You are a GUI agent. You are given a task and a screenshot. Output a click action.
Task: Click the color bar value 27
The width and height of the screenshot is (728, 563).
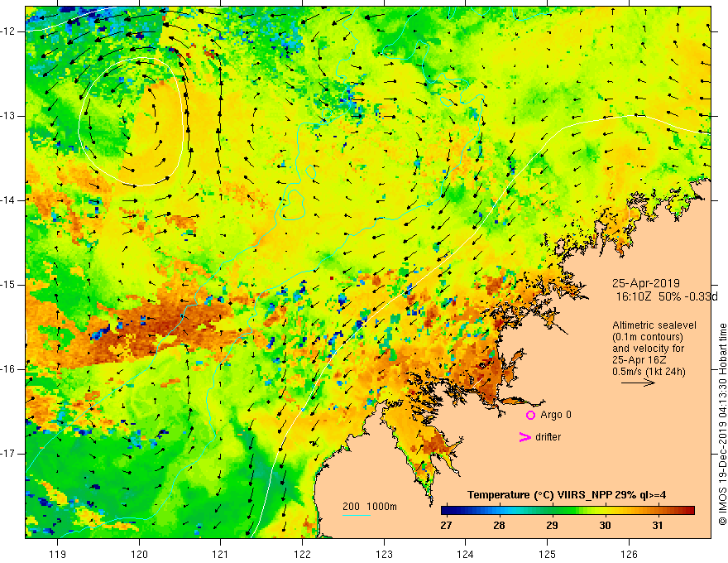click(446, 526)
